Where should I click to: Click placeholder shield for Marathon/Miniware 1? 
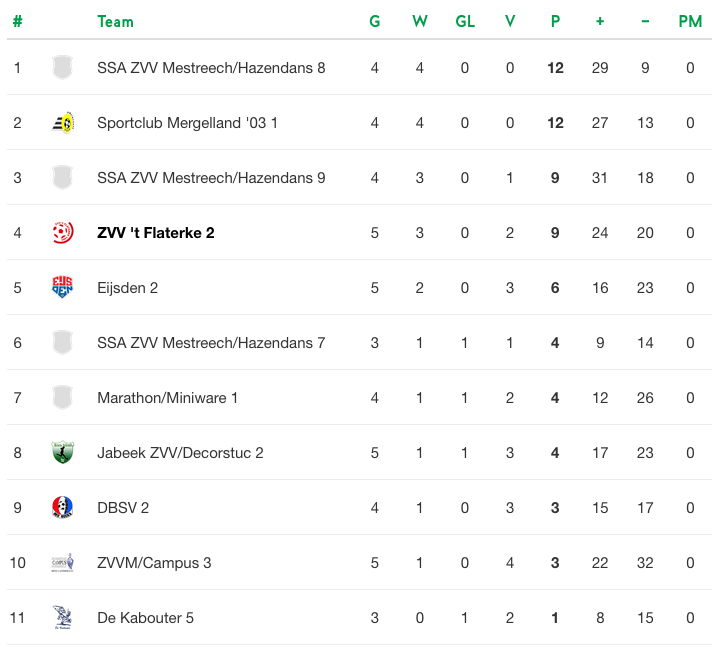click(62, 398)
